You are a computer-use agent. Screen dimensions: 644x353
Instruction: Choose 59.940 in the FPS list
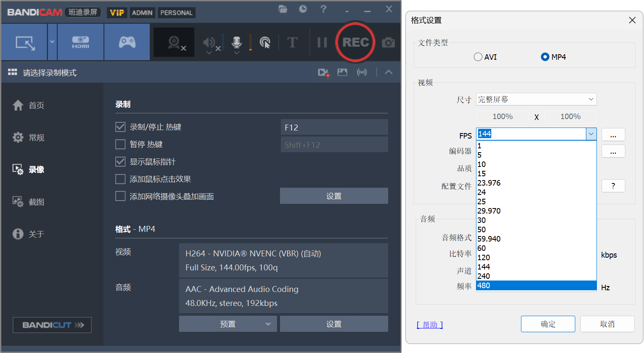[536, 239]
